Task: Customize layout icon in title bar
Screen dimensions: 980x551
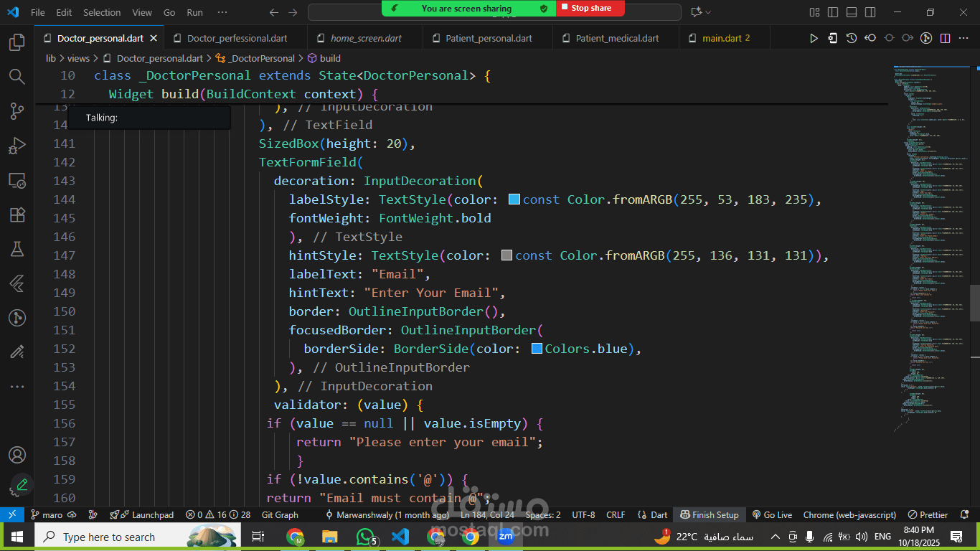Action: (x=814, y=12)
